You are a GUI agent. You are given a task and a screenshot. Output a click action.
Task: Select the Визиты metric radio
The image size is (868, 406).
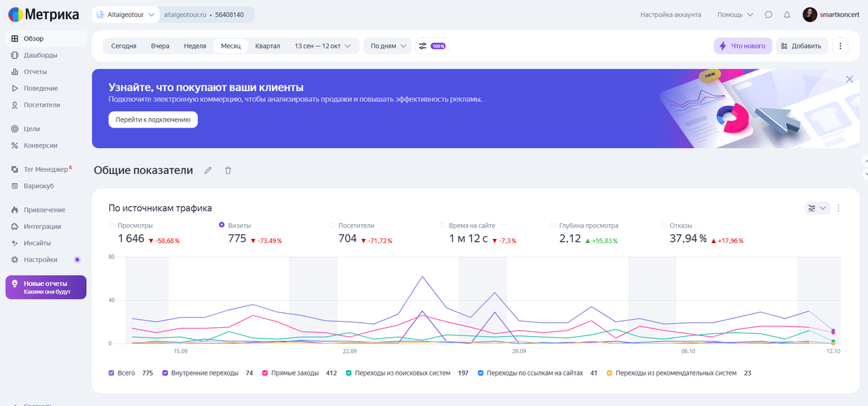[x=222, y=225]
